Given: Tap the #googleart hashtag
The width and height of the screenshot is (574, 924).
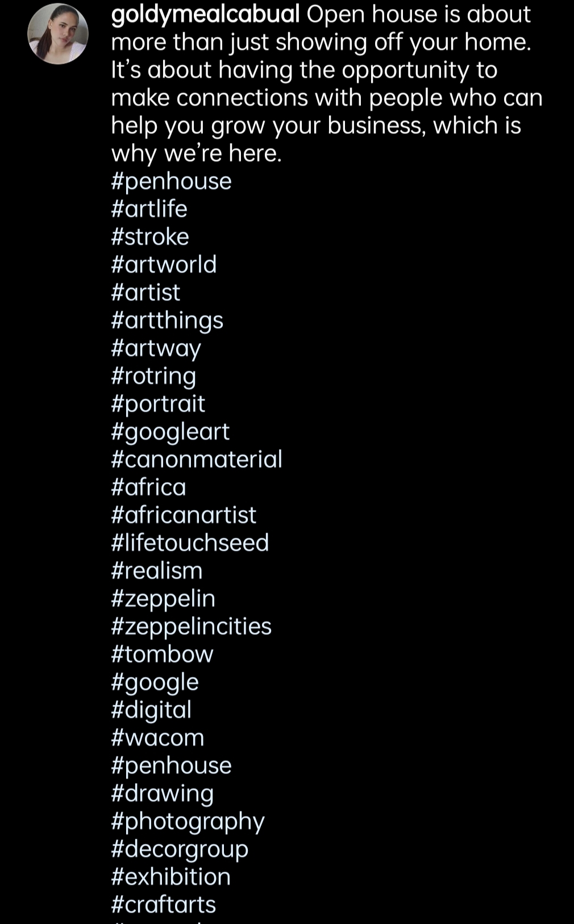Looking at the screenshot, I should pos(170,432).
